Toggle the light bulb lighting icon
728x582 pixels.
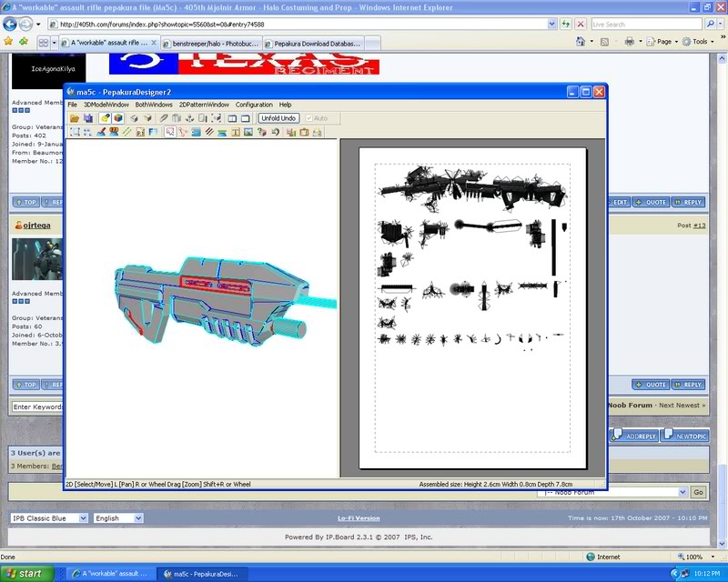coord(106,118)
